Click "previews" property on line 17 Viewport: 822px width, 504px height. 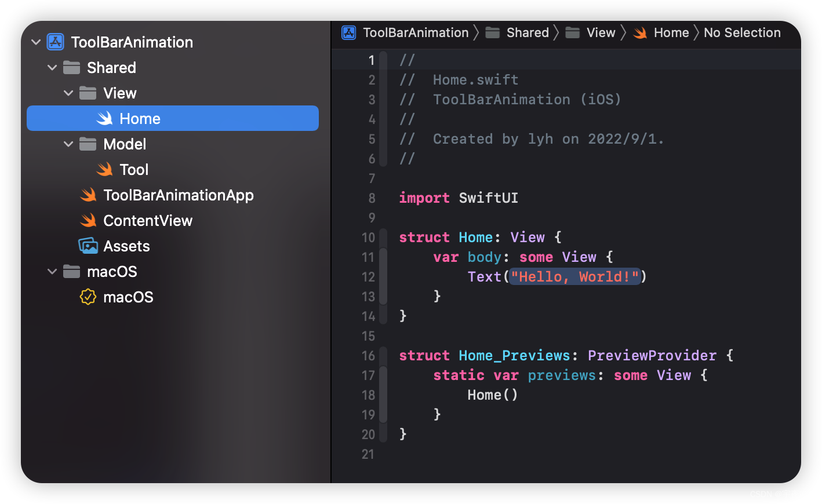pyautogui.click(x=562, y=375)
